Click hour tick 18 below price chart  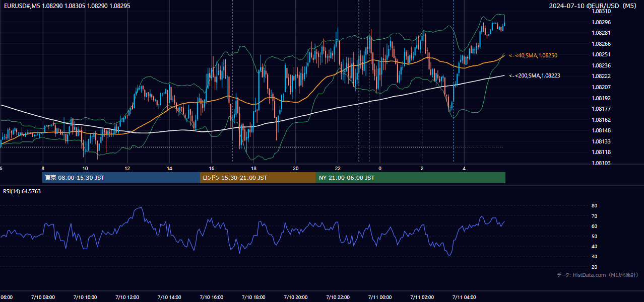pyautogui.click(x=254, y=168)
